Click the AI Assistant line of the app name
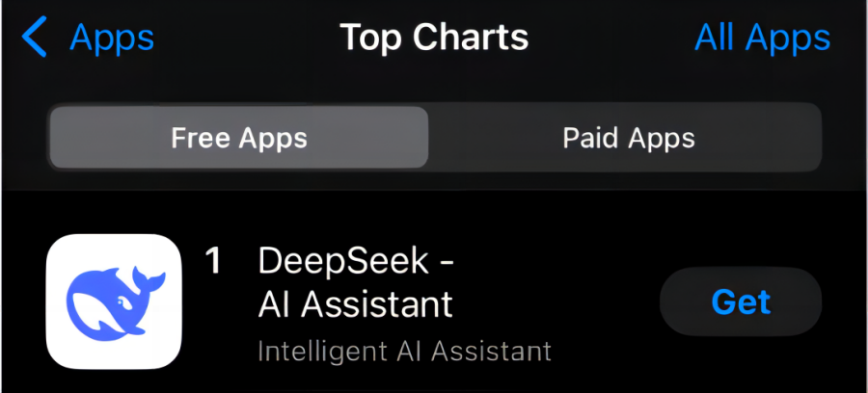The height and width of the screenshot is (393, 868). 356,304
